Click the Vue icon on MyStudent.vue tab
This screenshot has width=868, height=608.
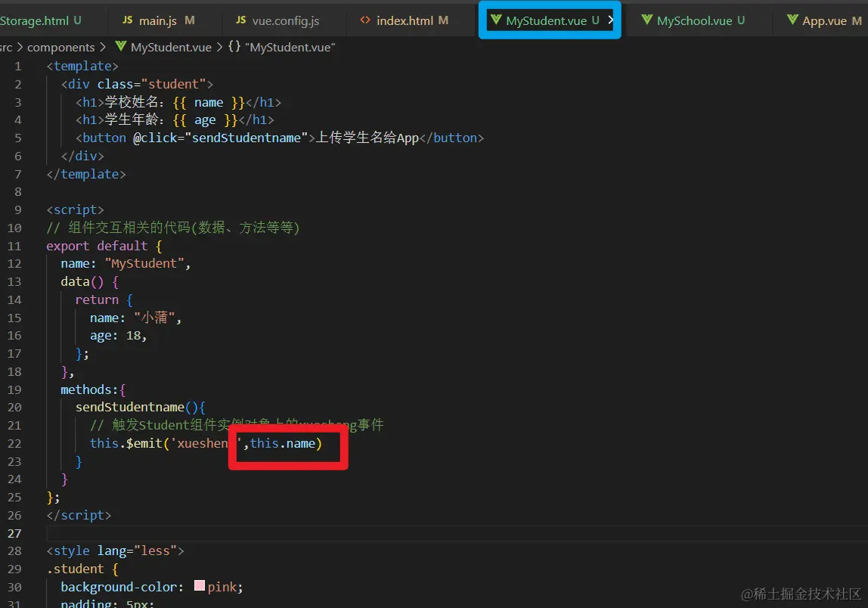496,20
